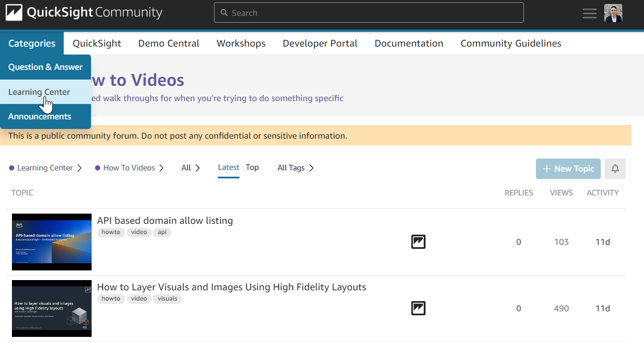The image size is (644, 342).
Task: Choose Question & Answer in Categories menu
Action: 46,67
